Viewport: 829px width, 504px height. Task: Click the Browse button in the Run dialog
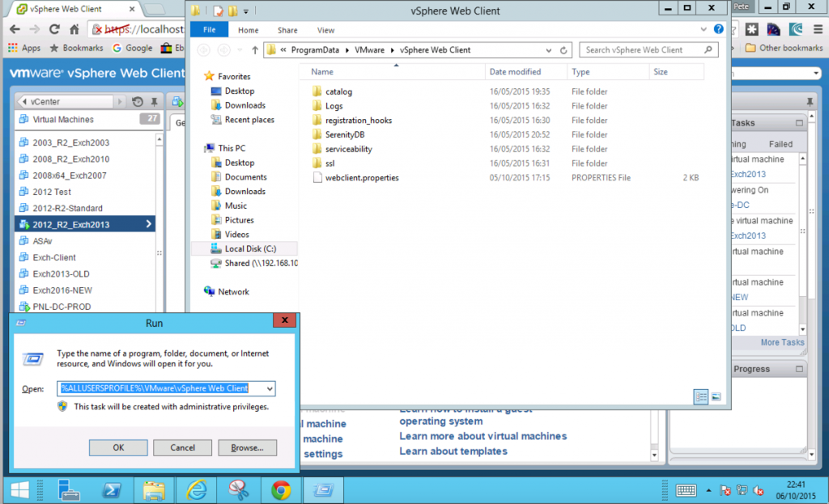(x=248, y=447)
